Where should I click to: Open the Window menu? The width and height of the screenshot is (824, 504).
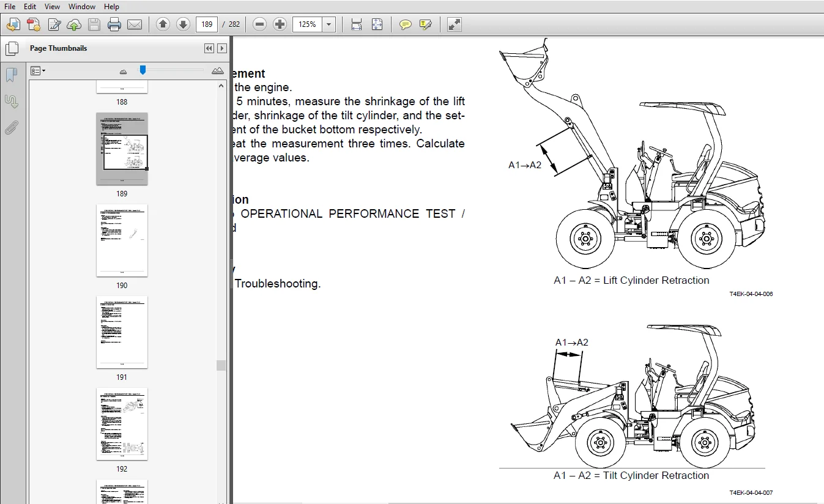82,7
